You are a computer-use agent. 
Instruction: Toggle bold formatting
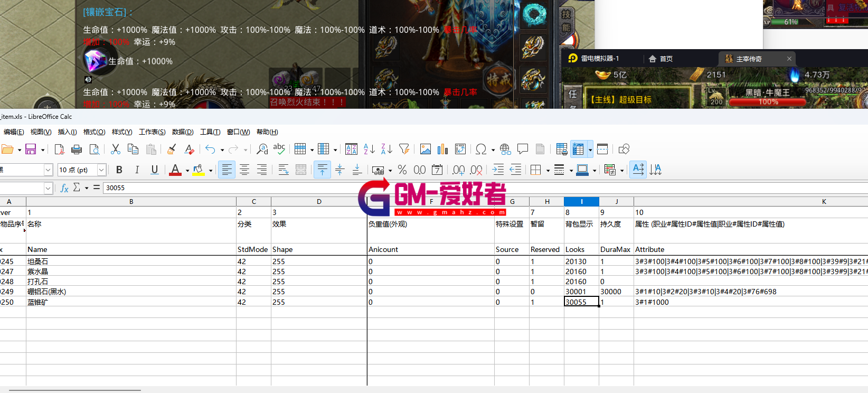(119, 170)
